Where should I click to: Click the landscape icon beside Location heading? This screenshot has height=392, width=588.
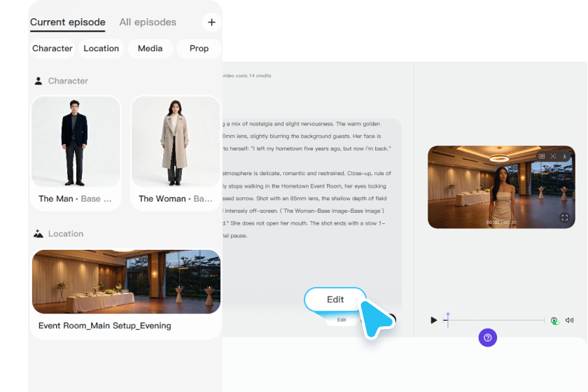(x=38, y=234)
